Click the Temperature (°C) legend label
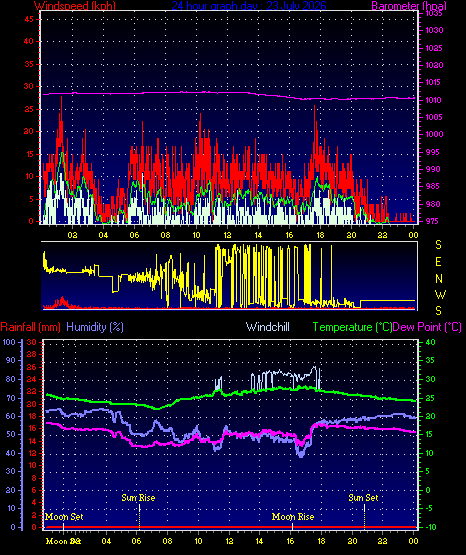The image size is (466, 555). click(x=352, y=327)
